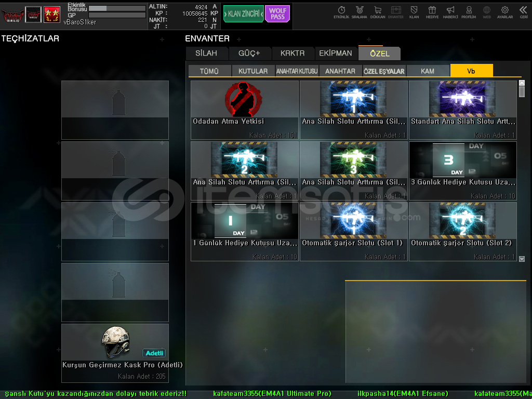Open the Sıralama ranking medal icon
The height and width of the screenshot is (399, 532).
pyautogui.click(x=360, y=12)
